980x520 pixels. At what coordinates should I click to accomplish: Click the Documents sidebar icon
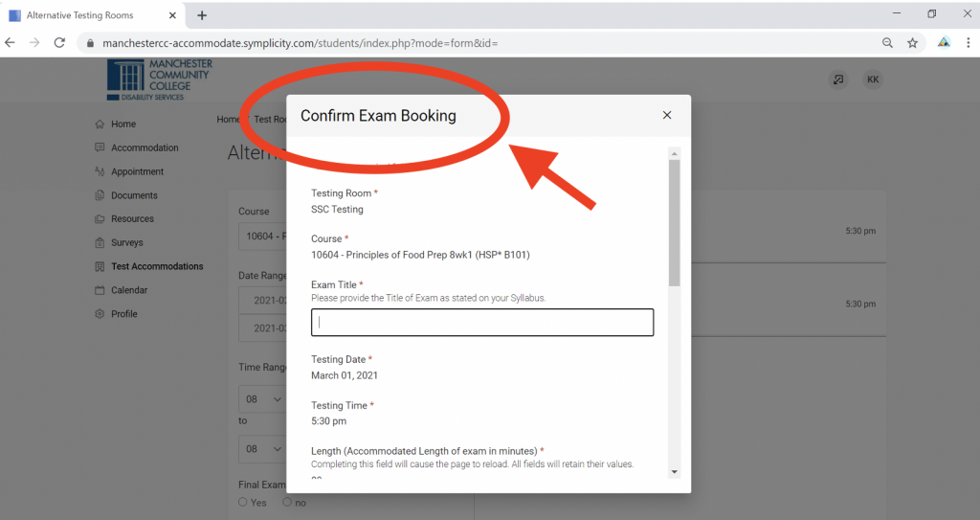coord(100,195)
